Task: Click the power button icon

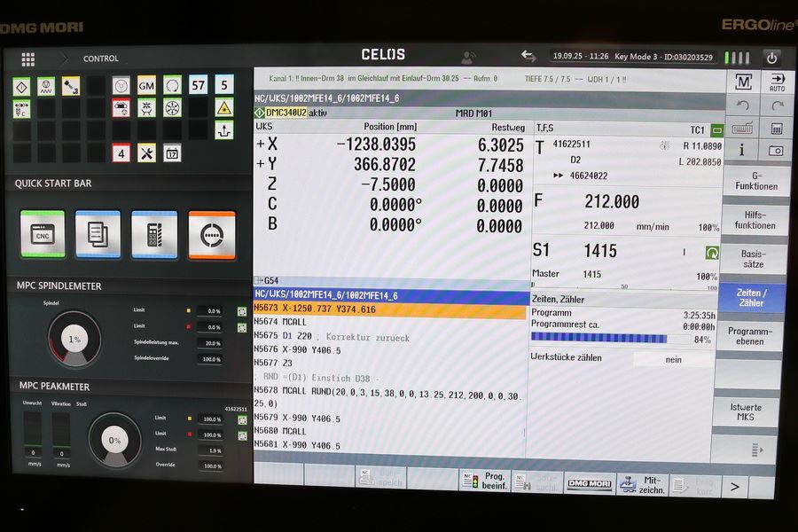Action: [x=771, y=58]
